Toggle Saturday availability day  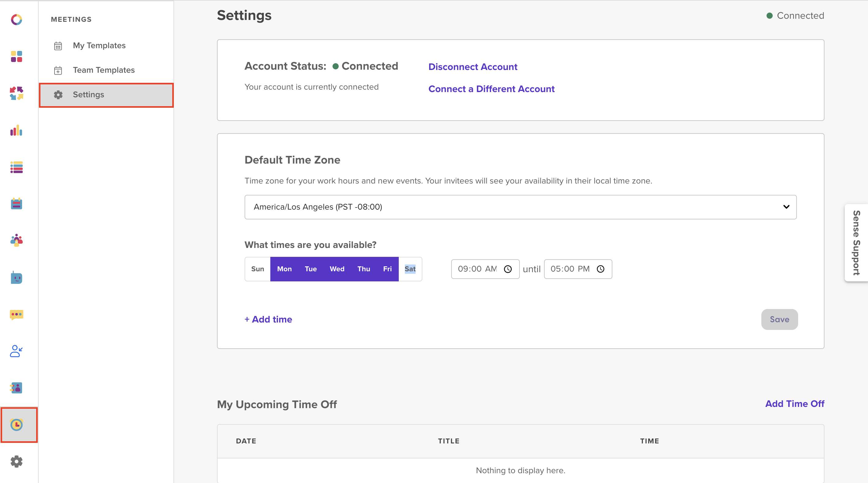point(410,269)
